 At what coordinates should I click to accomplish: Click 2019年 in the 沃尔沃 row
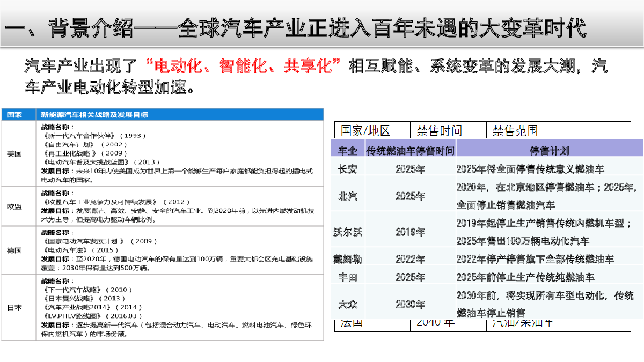point(410,232)
